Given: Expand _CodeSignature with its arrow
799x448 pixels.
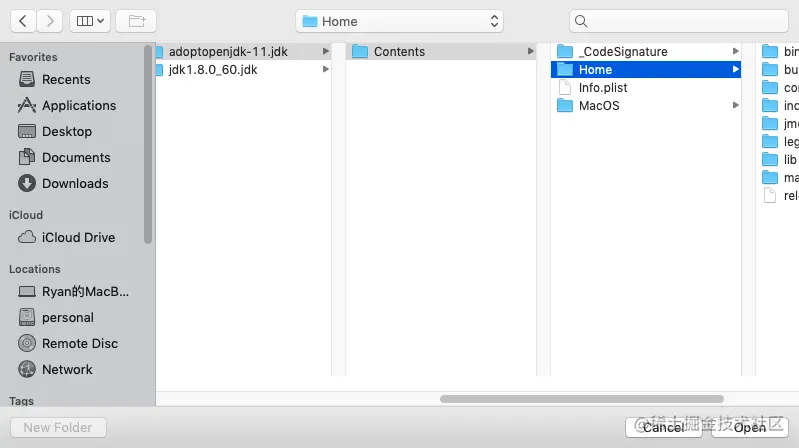Looking at the screenshot, I should coord(735,51).
